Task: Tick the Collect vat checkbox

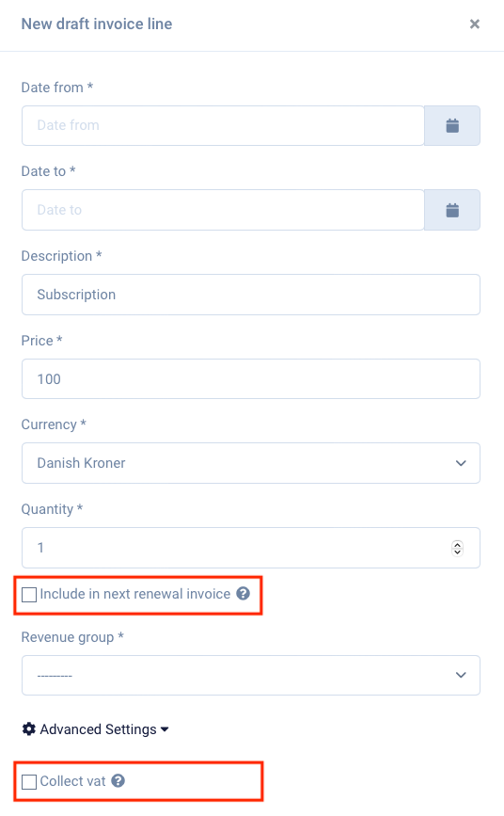Action: click(x=29, y=782)
